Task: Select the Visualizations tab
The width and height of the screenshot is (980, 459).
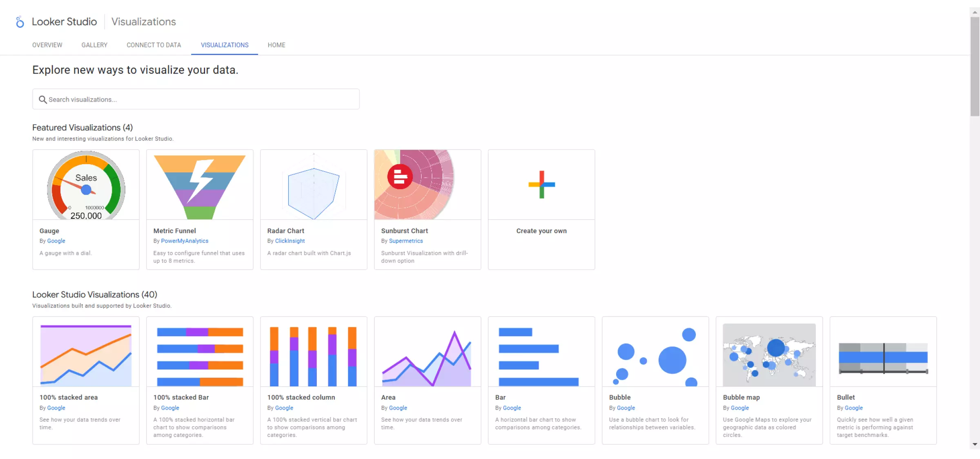Action: pos(225,45)
